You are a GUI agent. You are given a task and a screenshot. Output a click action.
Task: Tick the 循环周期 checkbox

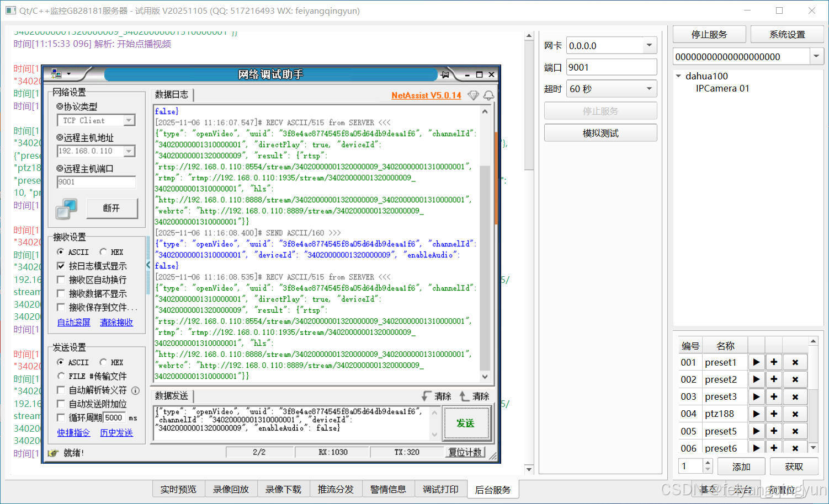(61, 417)
